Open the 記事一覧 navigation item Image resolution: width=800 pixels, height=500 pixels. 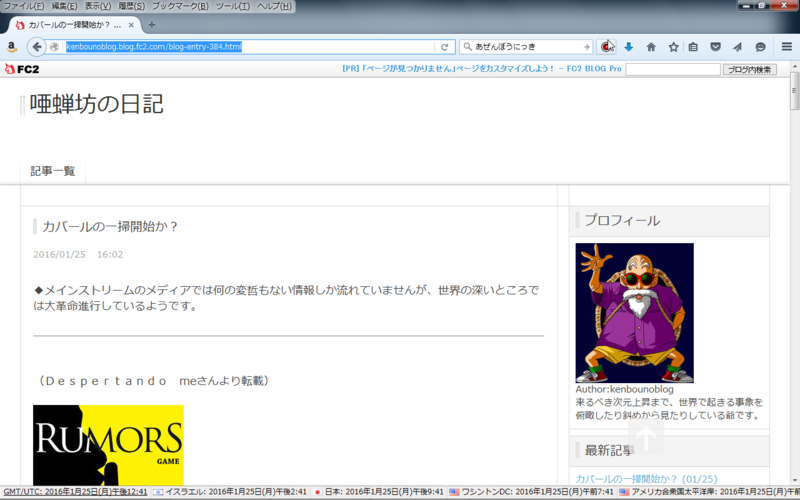coord(53,171)
